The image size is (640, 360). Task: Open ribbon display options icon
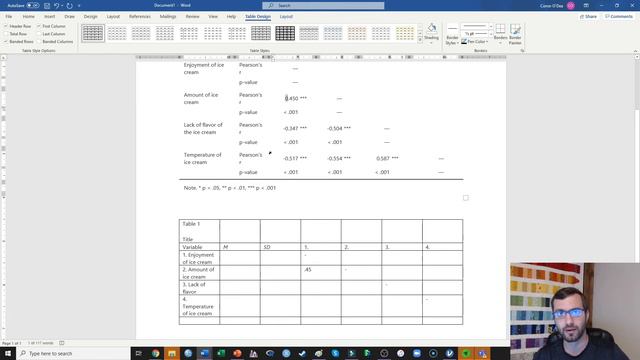586,6
